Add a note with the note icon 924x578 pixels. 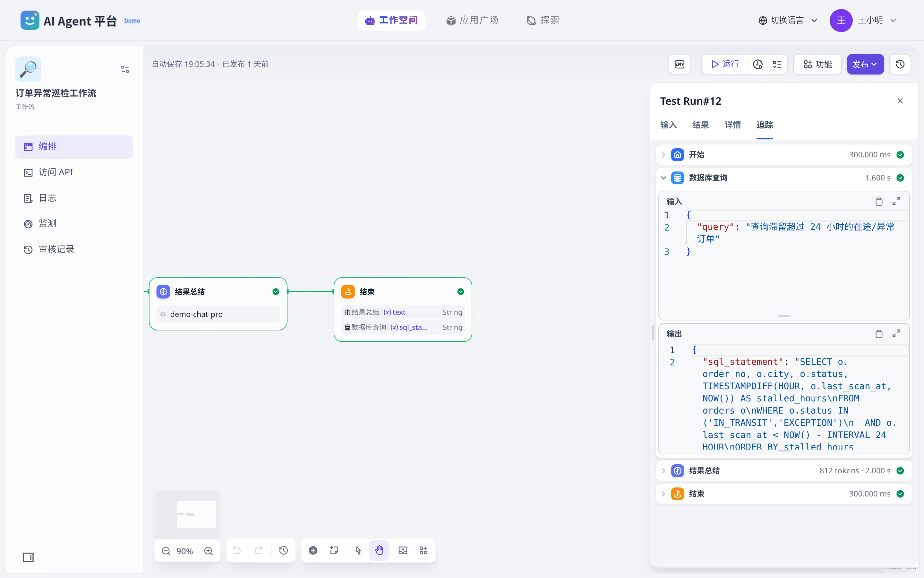click(x=334, y=550)
